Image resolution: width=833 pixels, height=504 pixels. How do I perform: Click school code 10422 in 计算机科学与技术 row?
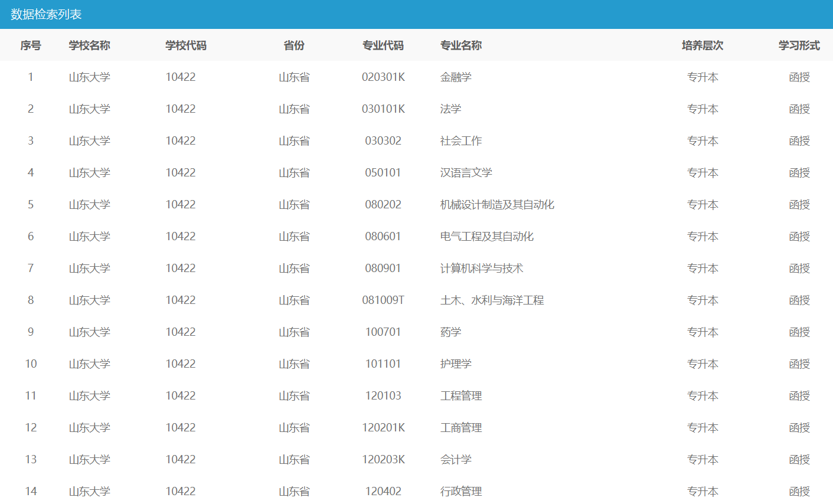point(181,269)
